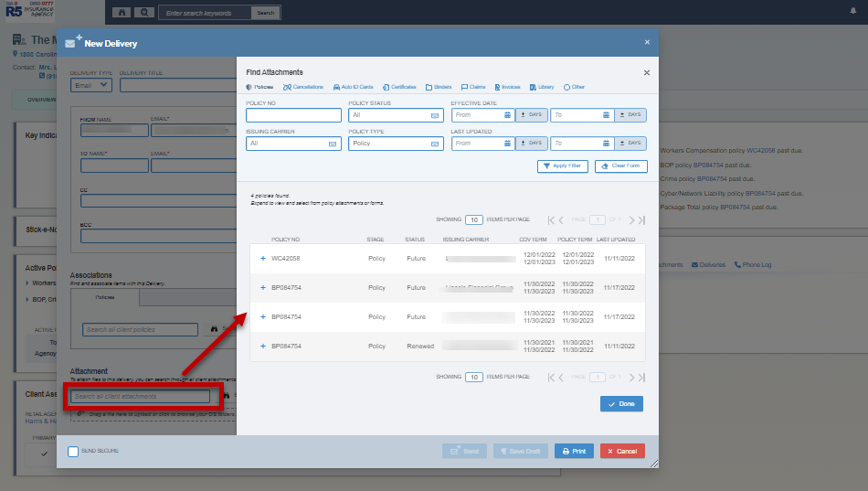The height and width of the screenshot is (491, 868).
Task: Check the Send Secure checkbox
Action: [73, 451]
